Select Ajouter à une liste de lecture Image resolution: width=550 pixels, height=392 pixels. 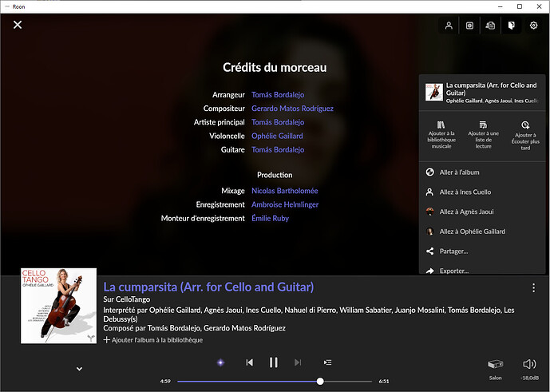tap(484, 134)
